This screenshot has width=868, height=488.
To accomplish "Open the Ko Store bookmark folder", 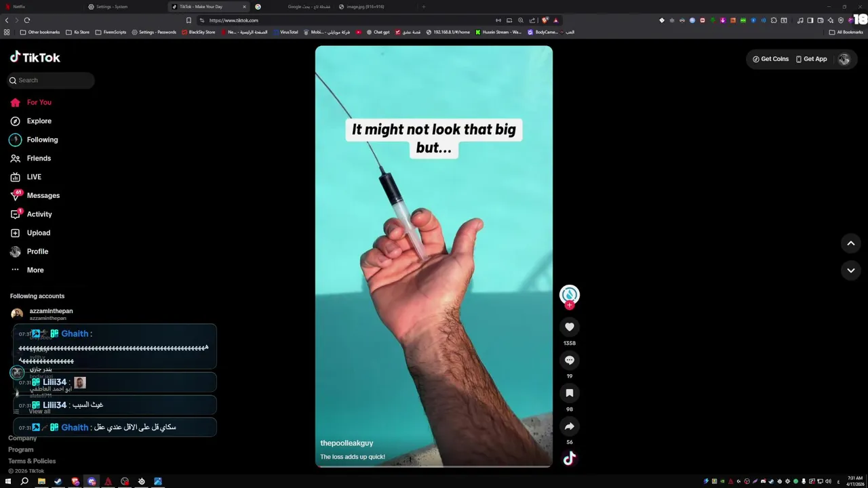I will tap(78, 32).
